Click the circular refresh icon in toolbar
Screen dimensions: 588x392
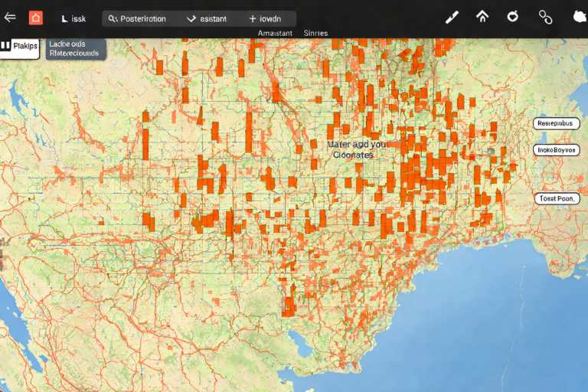click(x=514, y=17)
